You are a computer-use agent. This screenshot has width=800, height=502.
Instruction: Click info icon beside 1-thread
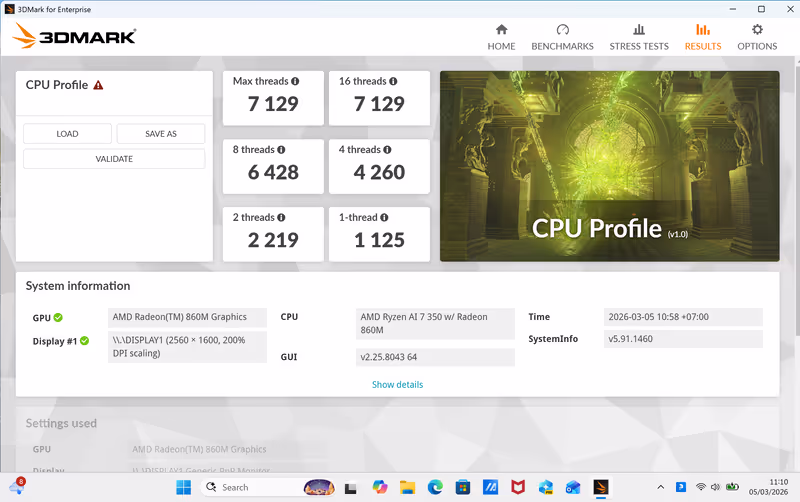click(x=384, y=218)
